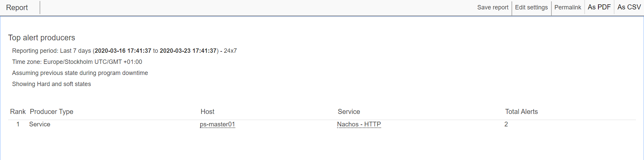The width and height of the screenshot is (644, 160).
Task: Download the report As CSV
Action: click(629, 7)
